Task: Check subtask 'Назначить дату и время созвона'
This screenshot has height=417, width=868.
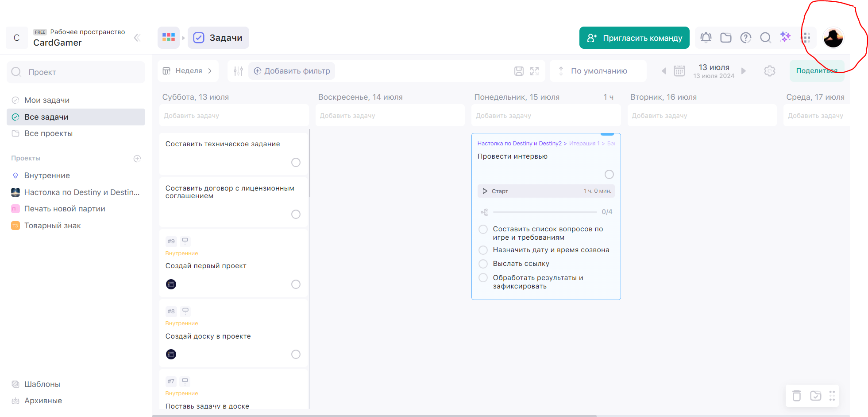Action: point(483,250)
